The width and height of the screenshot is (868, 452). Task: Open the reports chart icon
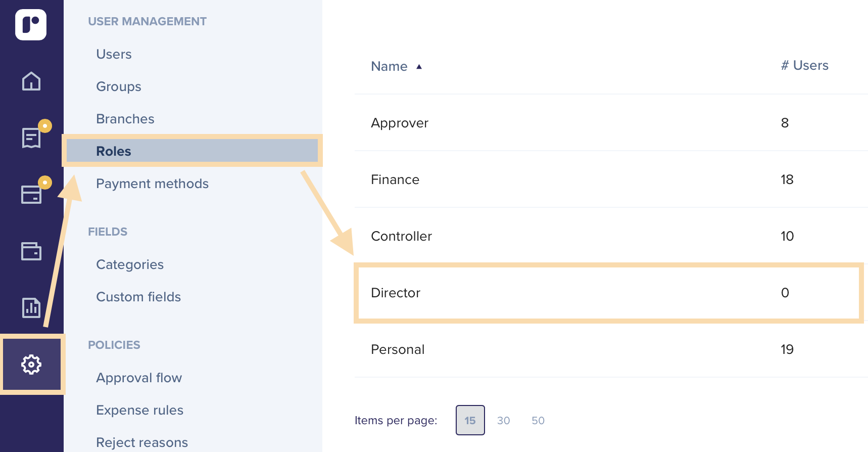coord(31,307)
